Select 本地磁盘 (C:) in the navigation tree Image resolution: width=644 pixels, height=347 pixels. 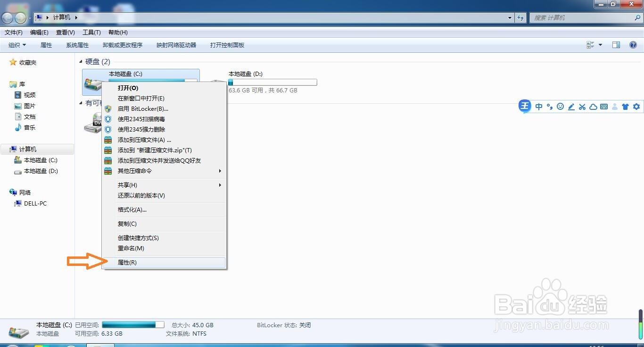pyautogui.click(x=41, y=160)
